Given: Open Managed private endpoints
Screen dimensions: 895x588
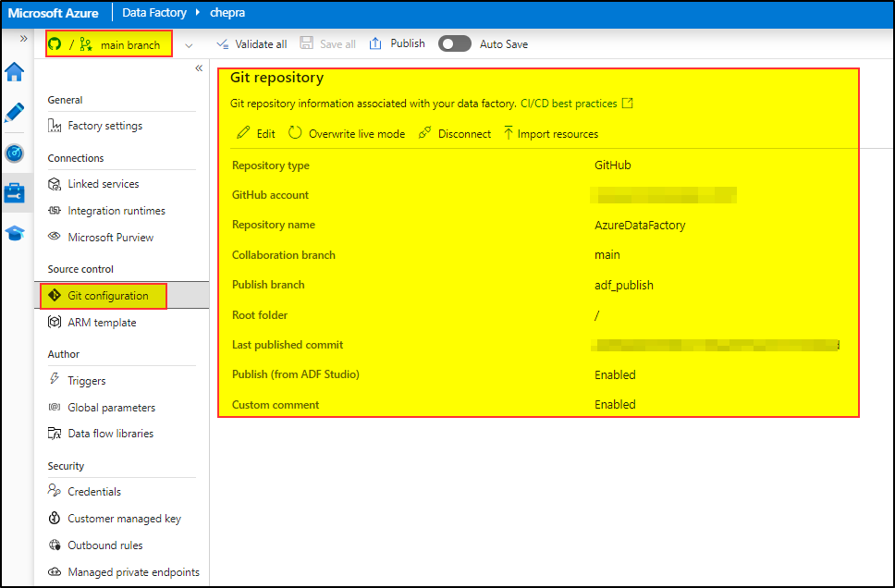Looking at the screenshot, I should coord(133,572).
